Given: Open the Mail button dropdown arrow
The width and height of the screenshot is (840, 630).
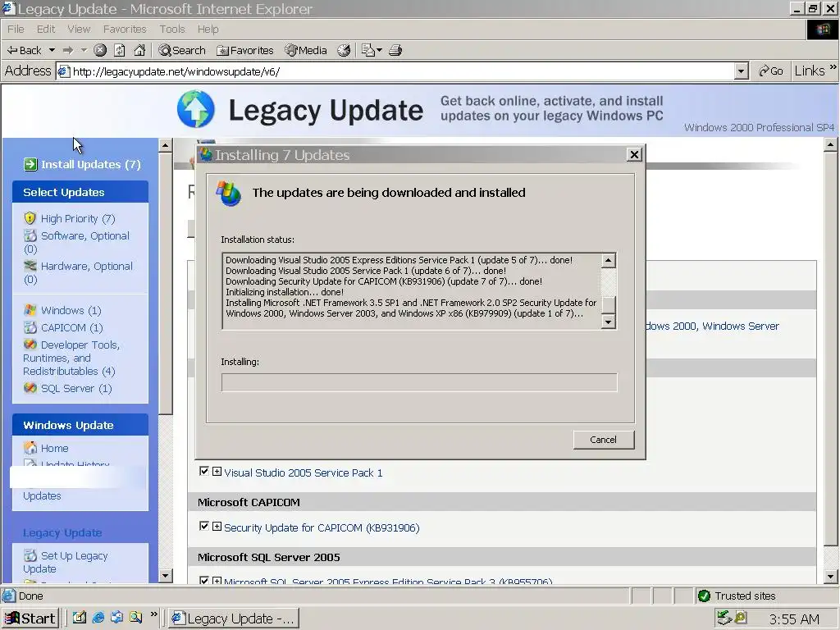Looking at the screenshot, I should [x=379, y=50].
